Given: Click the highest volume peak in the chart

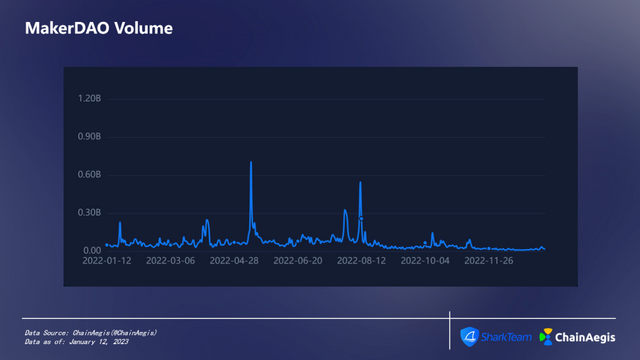Looking at the screenshot, I should [x=251, y=162].
